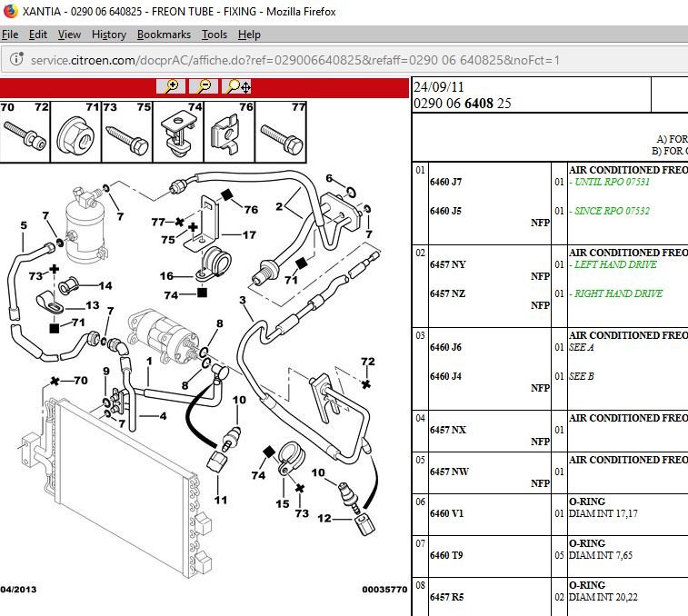Click the DIAM INT 17,17 description

tap(603, 513)
